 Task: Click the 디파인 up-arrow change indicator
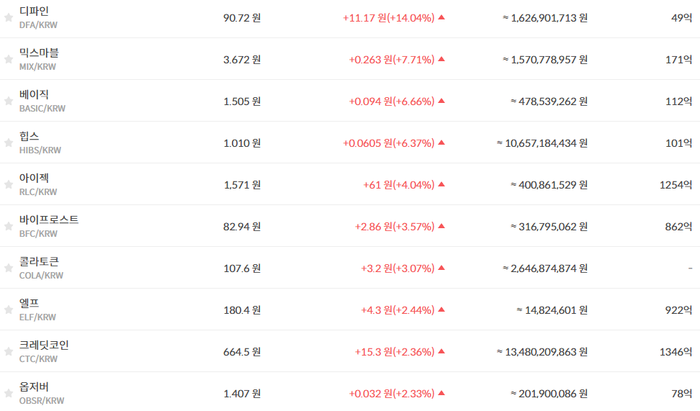click(442, 17)
